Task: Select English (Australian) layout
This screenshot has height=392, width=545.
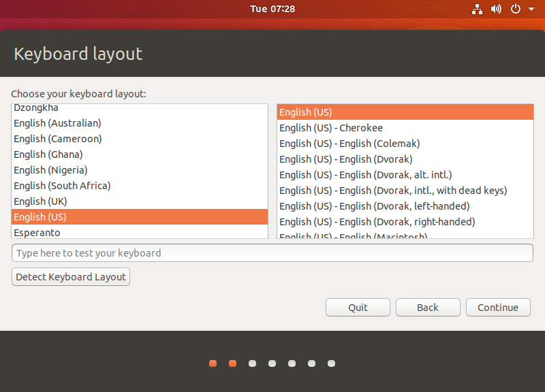Action: click(140, 123)
